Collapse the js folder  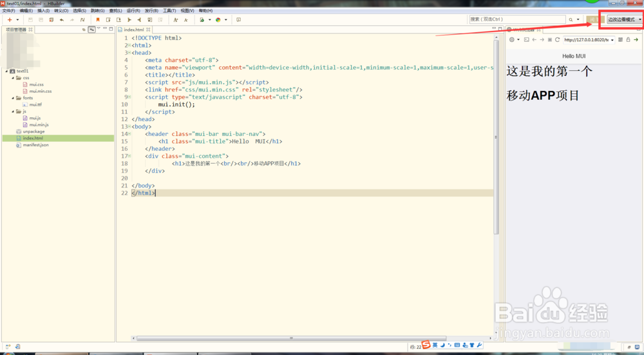pyautogui.click(x=13, y=111)
